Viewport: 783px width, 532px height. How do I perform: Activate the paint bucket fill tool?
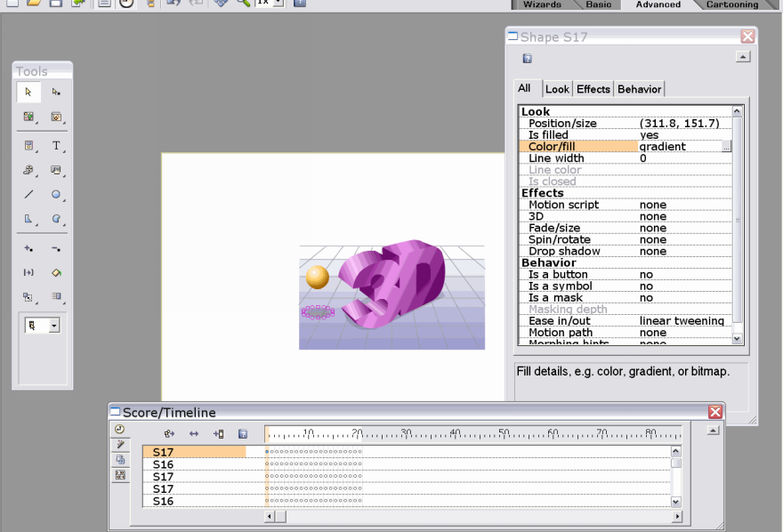click(x=56, y=273)
